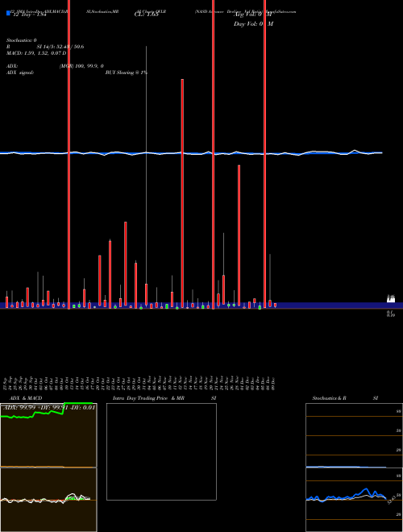
Task: Open the upper Stochastics chart panel
Action: point(354,435)
